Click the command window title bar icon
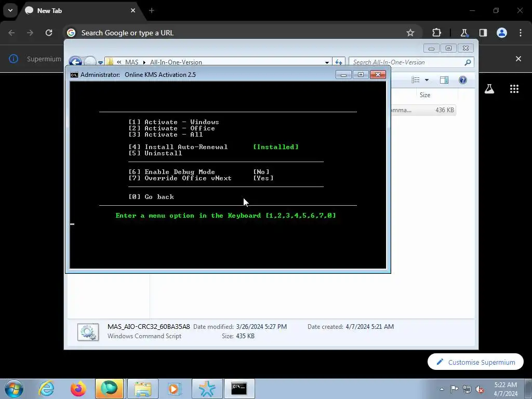The width and height of the screenshot is (532, 399). click(x=74, y=75)
